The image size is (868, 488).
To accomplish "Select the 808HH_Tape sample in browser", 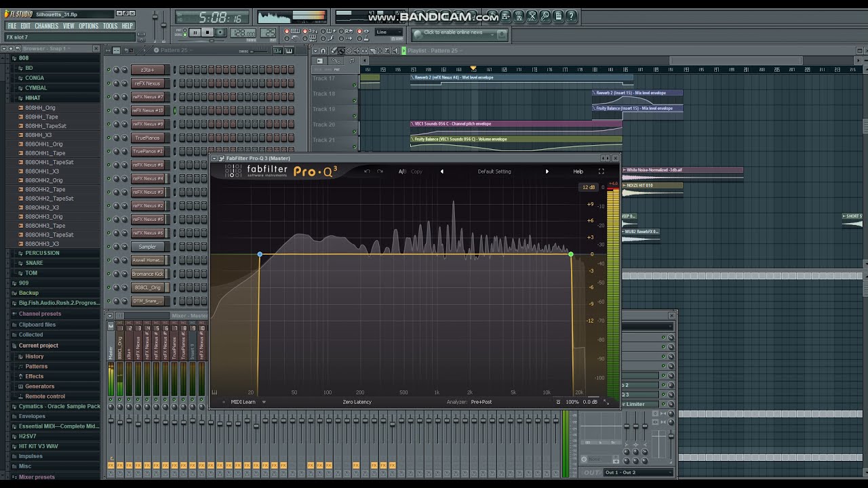I will [41, 117].
